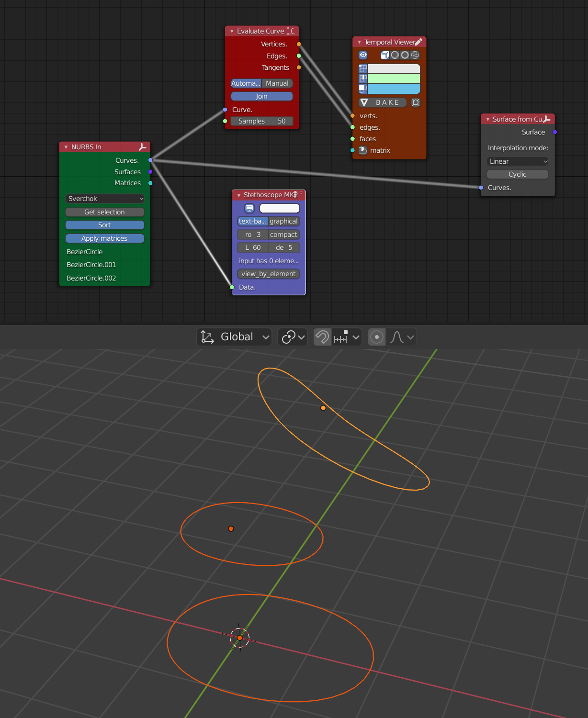The width and height of the screenshot is (588, 718).
Task: Collapse the Evaluate Curve node
Action: click(232, 31)
